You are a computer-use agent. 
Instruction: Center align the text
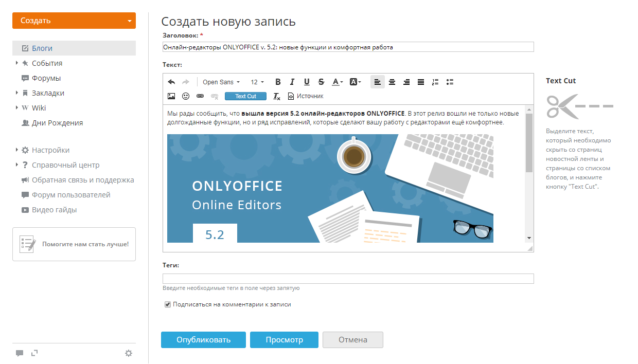pos(392,82)
